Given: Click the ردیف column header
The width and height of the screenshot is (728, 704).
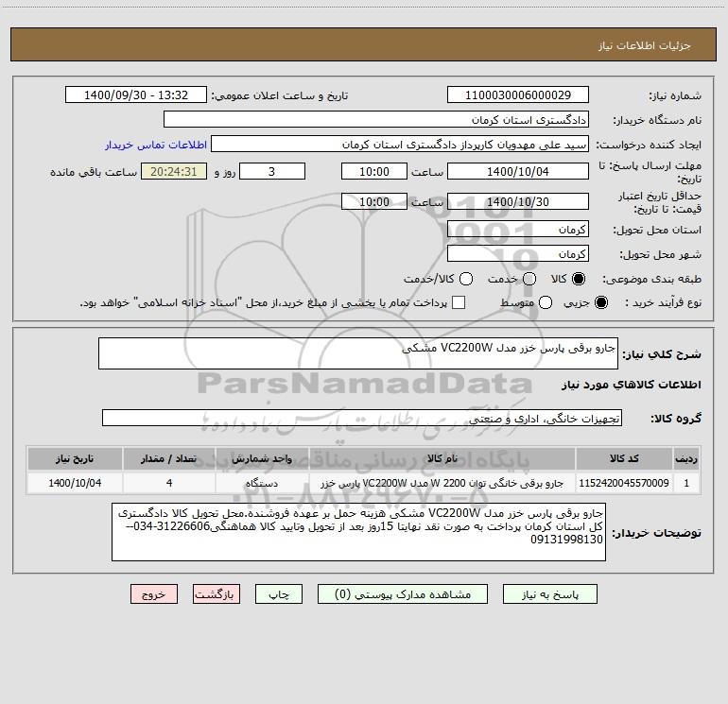Looking at the screenshot, I should [686, 458].
